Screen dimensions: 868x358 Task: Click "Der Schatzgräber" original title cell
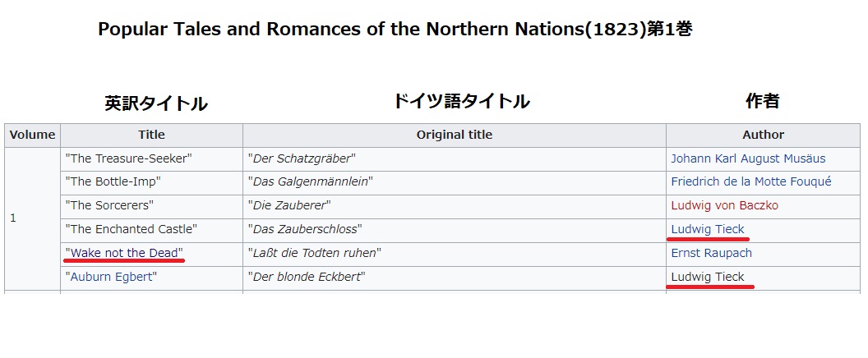coord(455,158)
